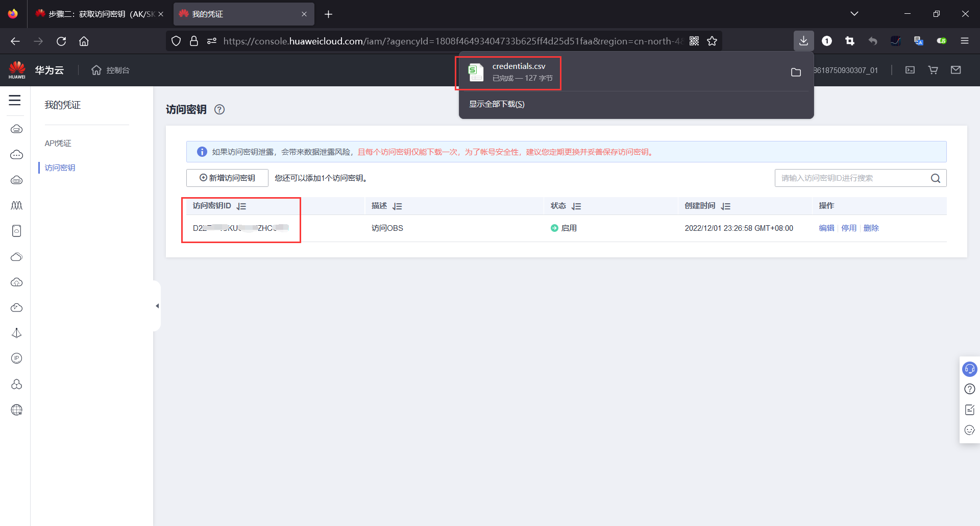Screen dimensions: 980x526
Task: Click the Huawei Cloud logo
Action: pyautogui.click(x=17, y=70)
